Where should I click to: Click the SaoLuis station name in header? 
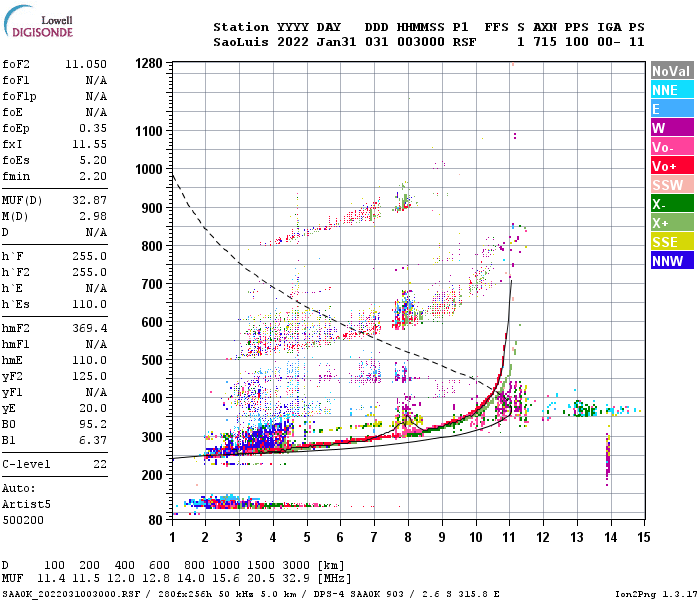tap(241, 42)
